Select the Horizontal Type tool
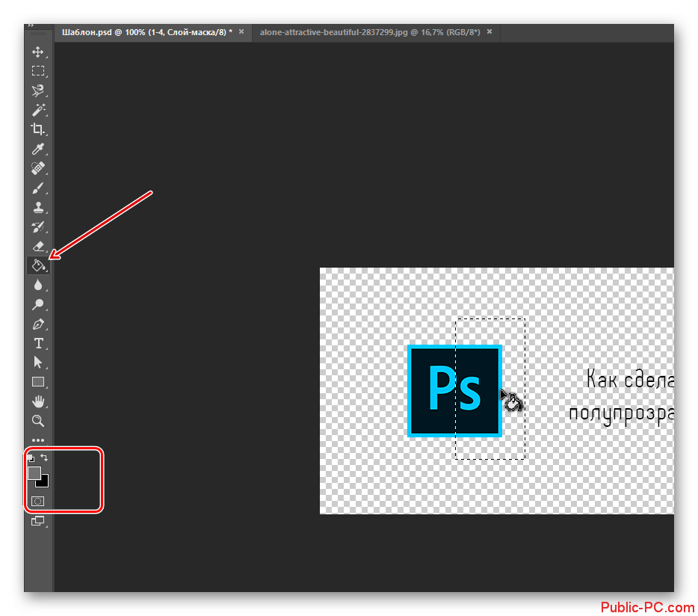 click(x=38, y=343)
